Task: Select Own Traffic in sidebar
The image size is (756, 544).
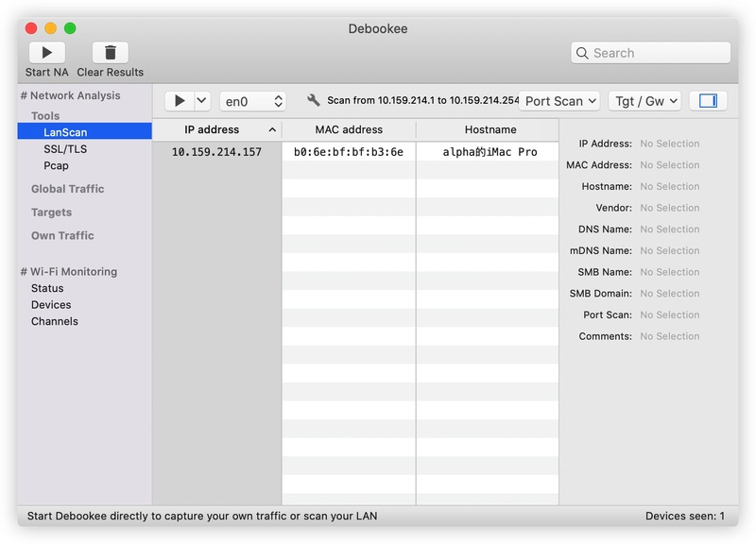Action: coord(62,235)
